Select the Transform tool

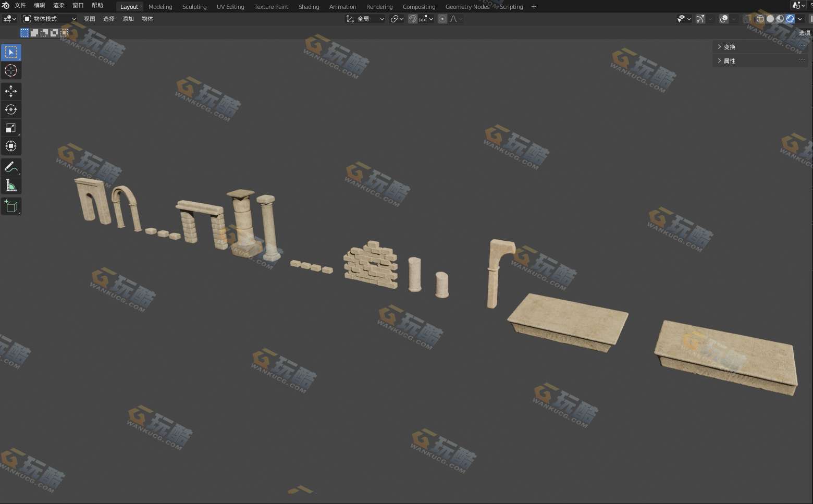pos(11,146)
